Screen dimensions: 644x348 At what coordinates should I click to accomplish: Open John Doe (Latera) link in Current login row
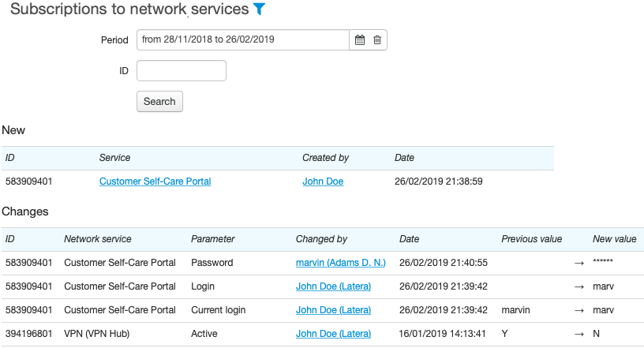(334, 310)
